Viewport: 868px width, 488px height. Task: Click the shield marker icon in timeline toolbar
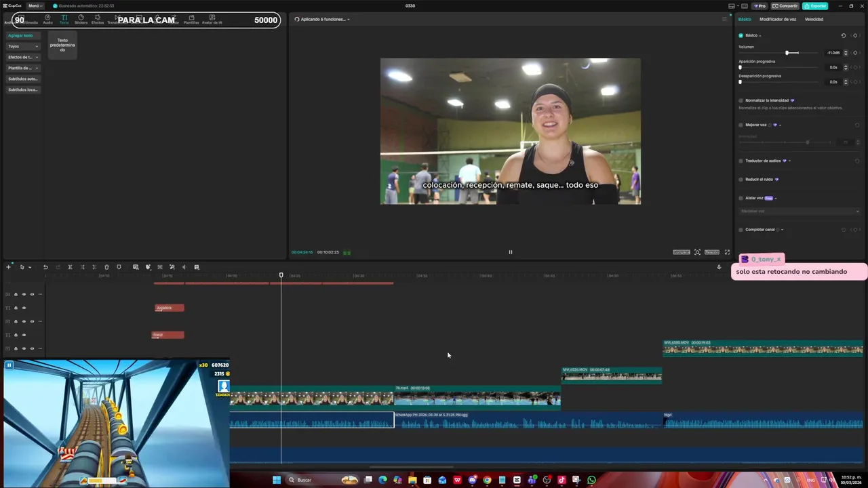(x=119, y=267)
